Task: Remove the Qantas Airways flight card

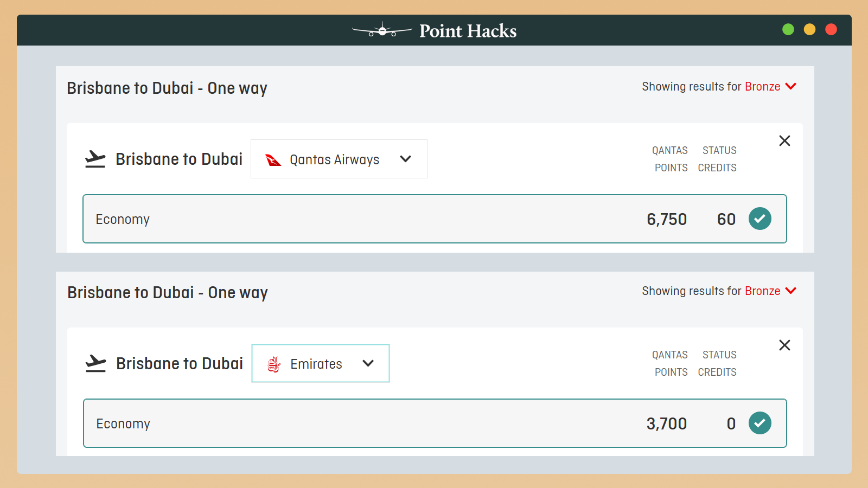Action: tap(784, 141)
